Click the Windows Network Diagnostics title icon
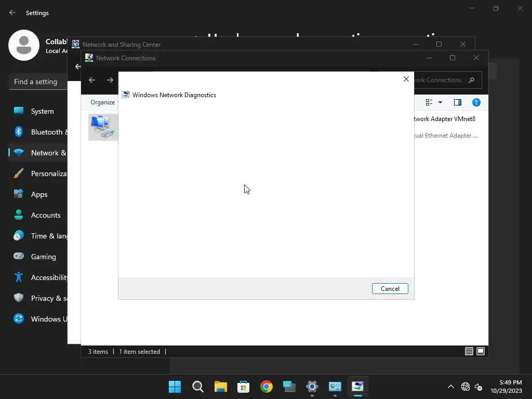Image resolution: width=532 pixels, height=399 pixels. tap(126, 95)
